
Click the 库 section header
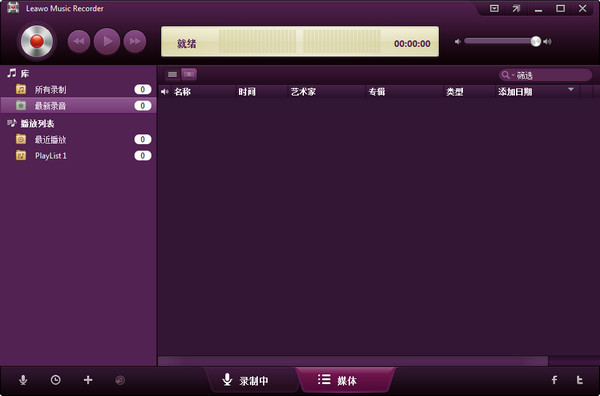tap(18, 73)
